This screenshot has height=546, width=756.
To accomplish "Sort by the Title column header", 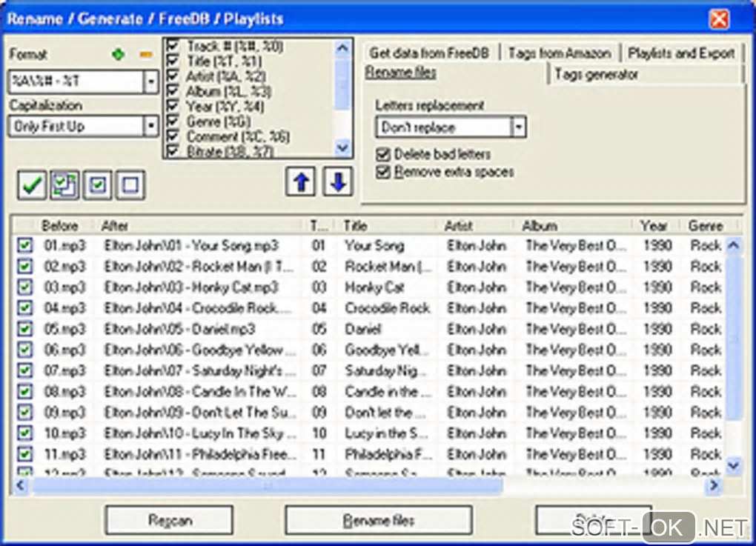I will pyautogui.click(x=355, y=225).
